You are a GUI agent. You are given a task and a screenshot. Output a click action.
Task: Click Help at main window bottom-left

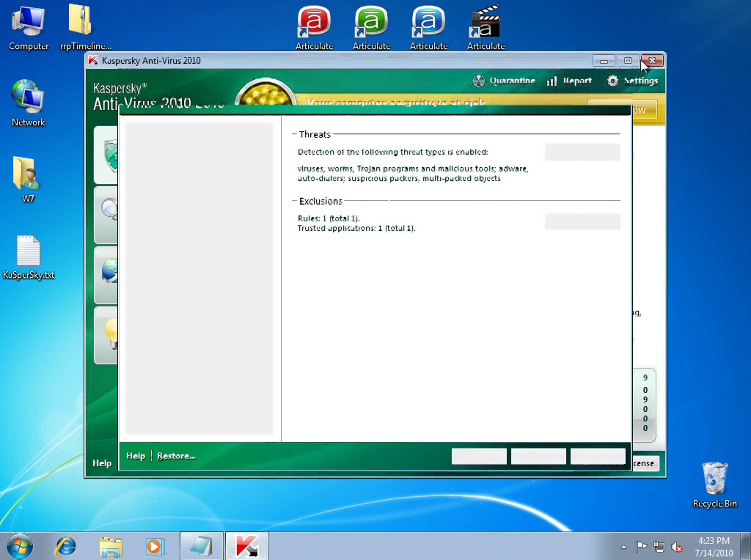pyautogui.click(x=102, y=463)
